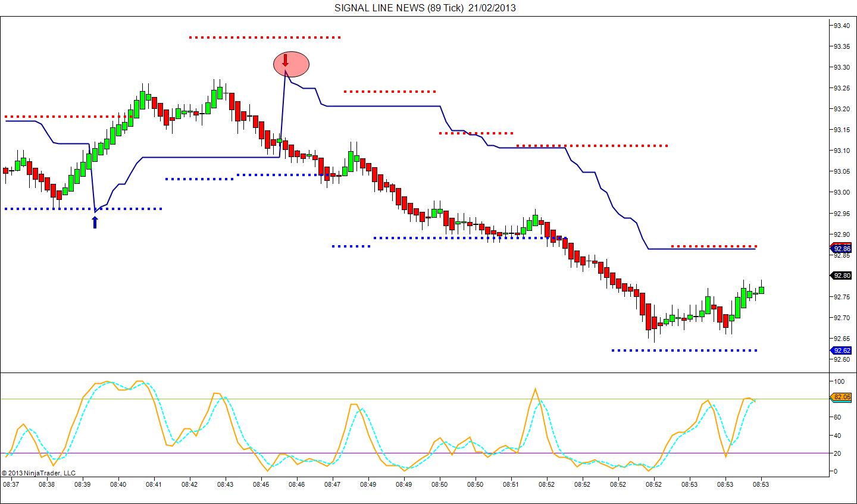Click the 08:39 time axis label
This screenshot has width=857, height=504.
click(x=83, y=485)
